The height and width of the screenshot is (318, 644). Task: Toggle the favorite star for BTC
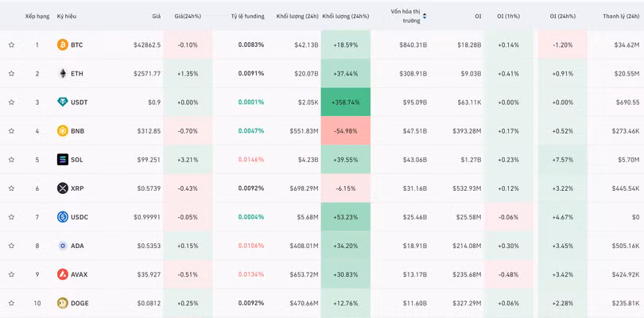(11, 45)
